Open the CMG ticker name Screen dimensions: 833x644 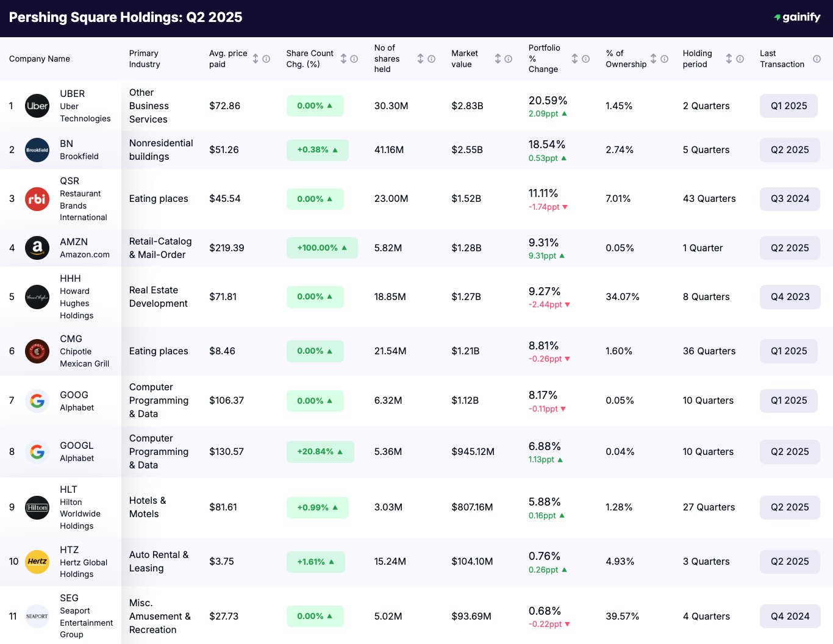[x=71, y=339]
